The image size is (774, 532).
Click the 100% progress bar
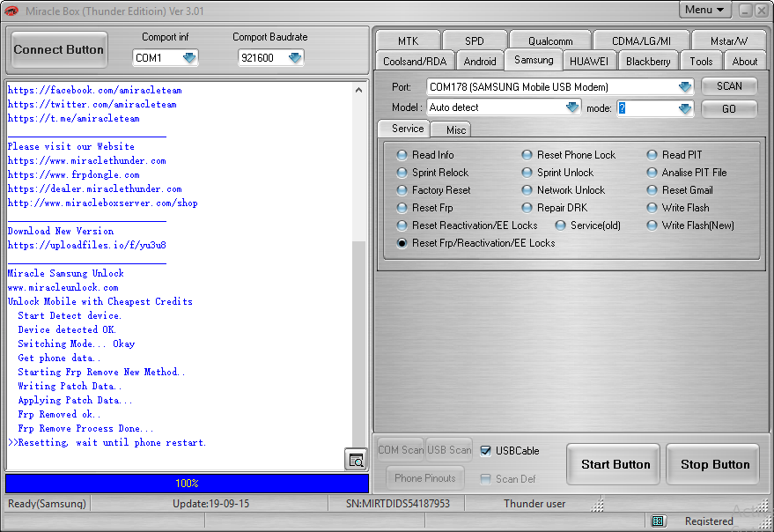[x=187, y=483]
